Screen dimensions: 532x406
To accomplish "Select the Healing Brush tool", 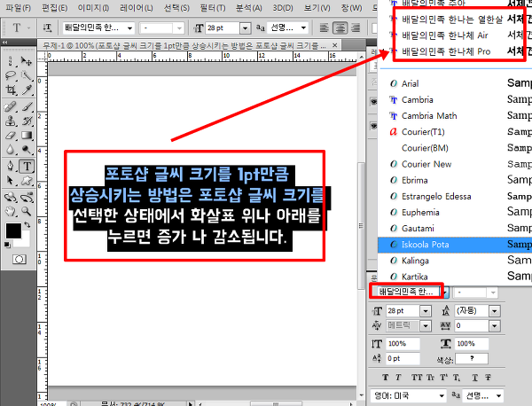I will [x=11, y=107].
